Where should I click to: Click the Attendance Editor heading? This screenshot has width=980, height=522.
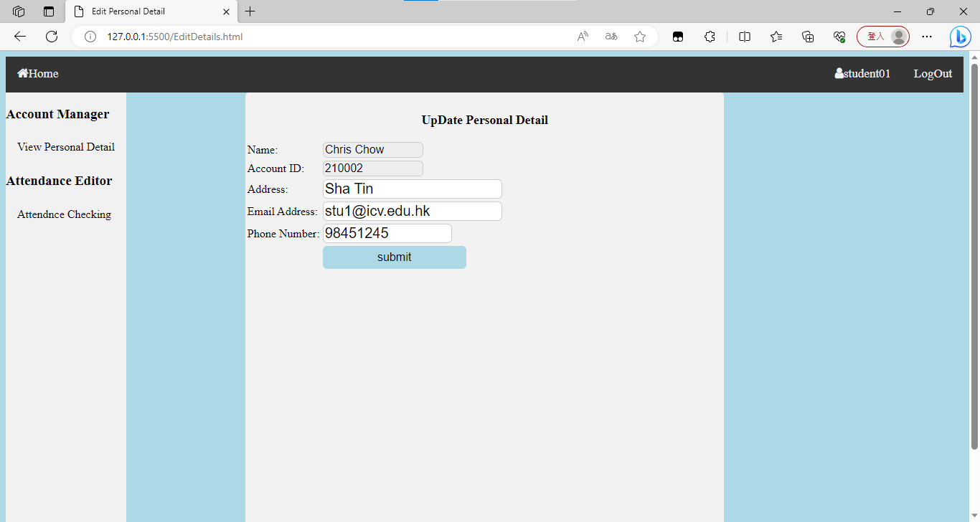[x=59, y=181]
